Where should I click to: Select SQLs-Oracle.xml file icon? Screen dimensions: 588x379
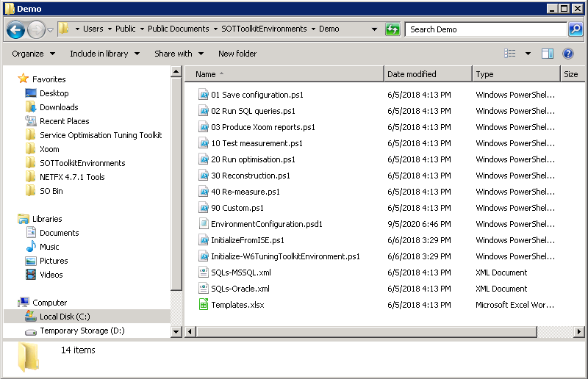204,288
